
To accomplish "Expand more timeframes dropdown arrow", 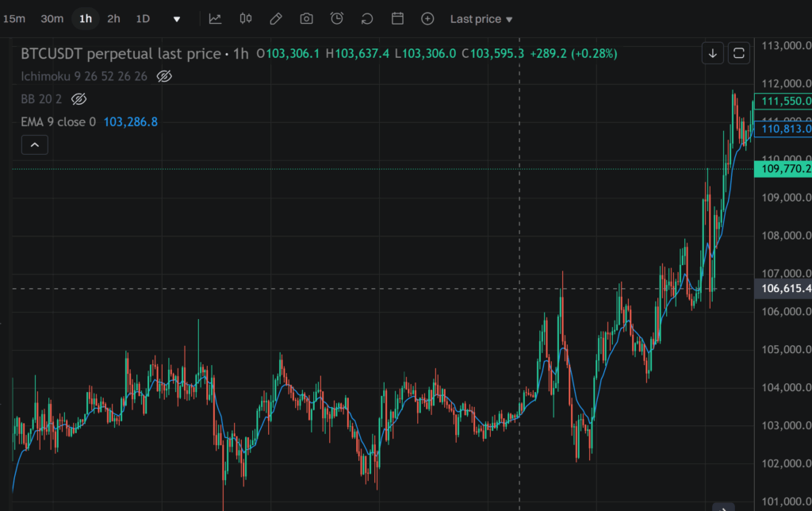I will coord(177,19).
